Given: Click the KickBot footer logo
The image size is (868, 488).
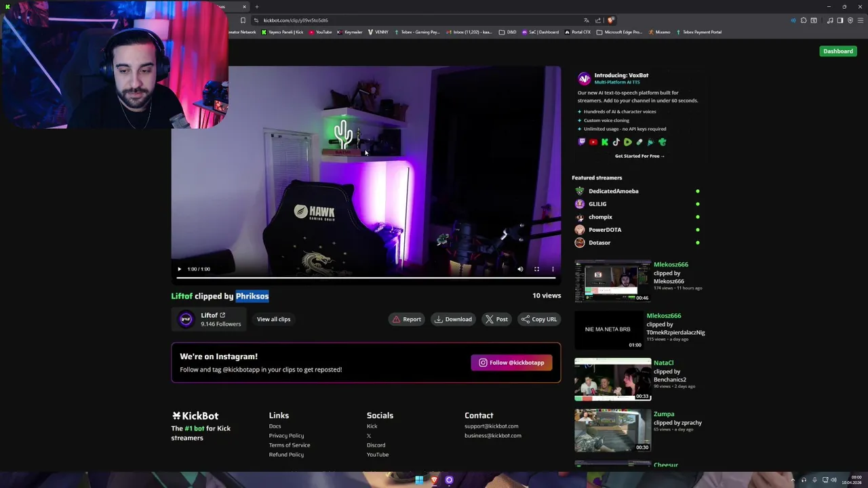Looking at the screenshot, I should [195, 415].
